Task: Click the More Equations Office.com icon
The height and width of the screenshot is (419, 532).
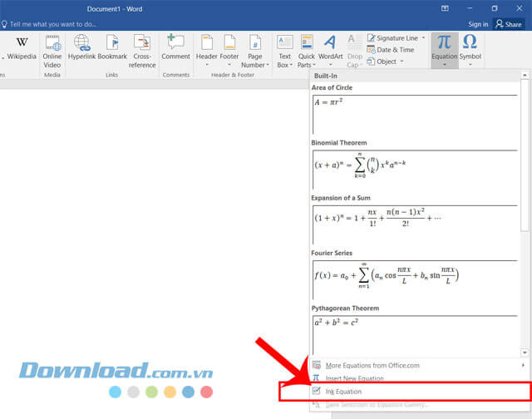Action: (316, 365)
